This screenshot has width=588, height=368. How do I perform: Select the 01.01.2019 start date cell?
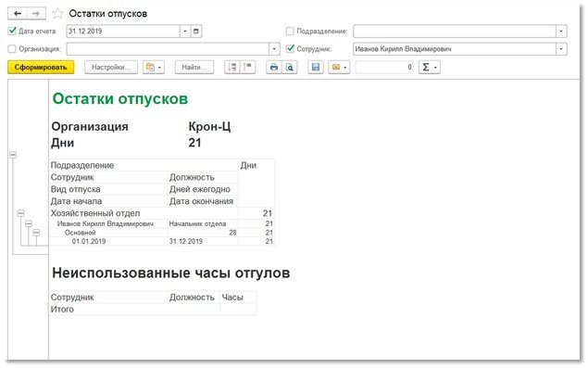coord(108,241)
